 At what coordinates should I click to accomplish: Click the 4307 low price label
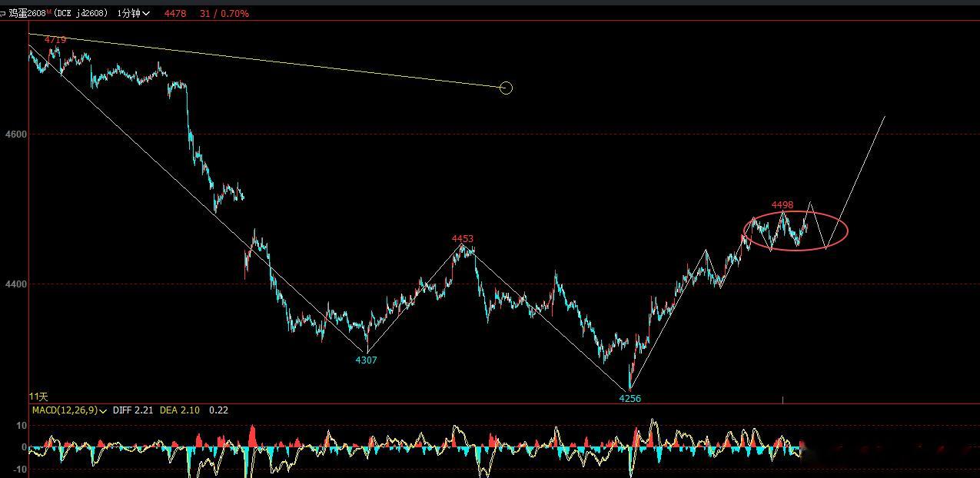[367, 360]
